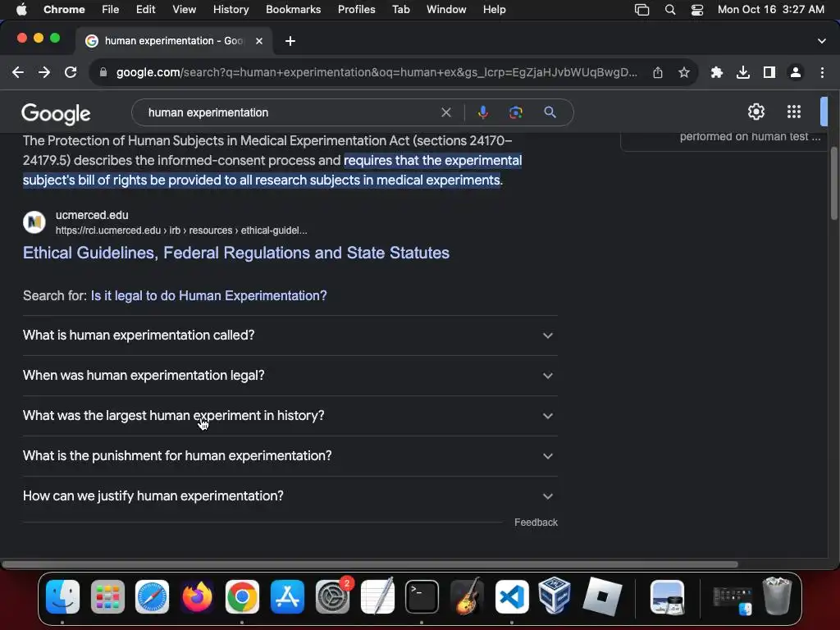Open TextEdit from the dock

click(x=377, y=596)
